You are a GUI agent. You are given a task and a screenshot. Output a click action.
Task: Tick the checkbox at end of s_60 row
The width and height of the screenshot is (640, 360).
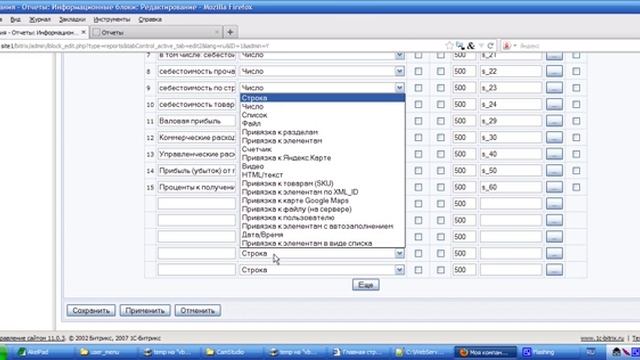tap(576, 187)
